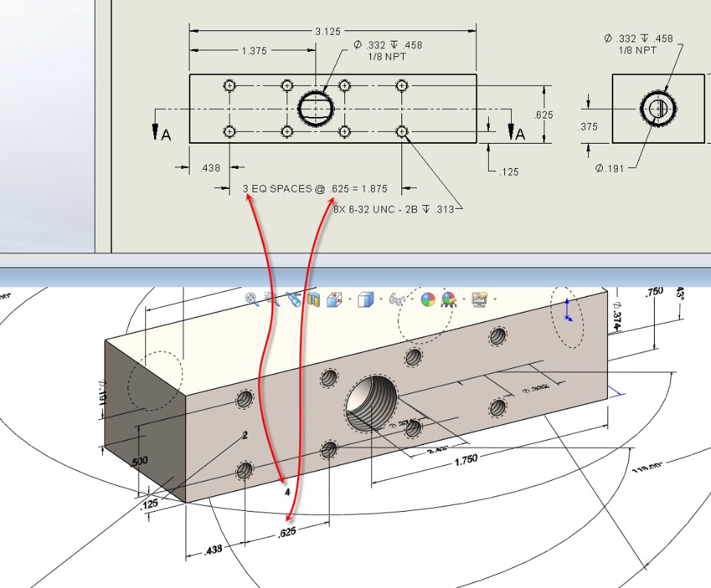
Task: Activate the Zoom to Area tool
Action: click(272, 298)
